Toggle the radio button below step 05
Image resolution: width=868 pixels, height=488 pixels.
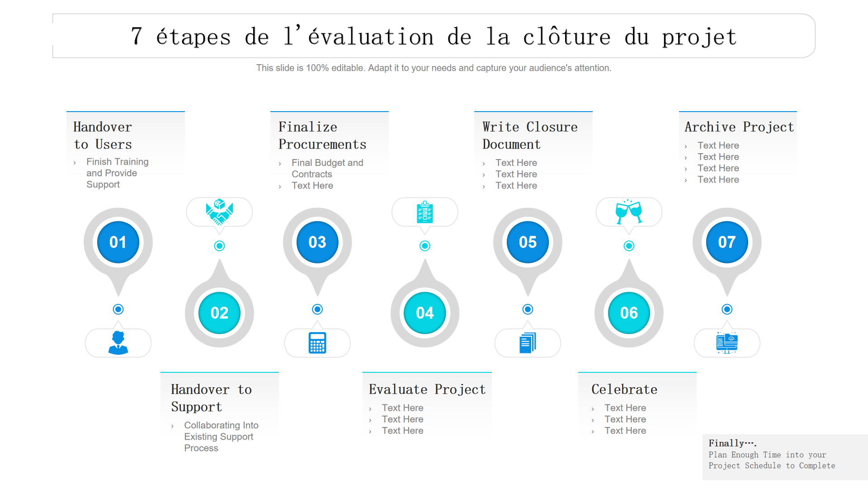(528, 309)
